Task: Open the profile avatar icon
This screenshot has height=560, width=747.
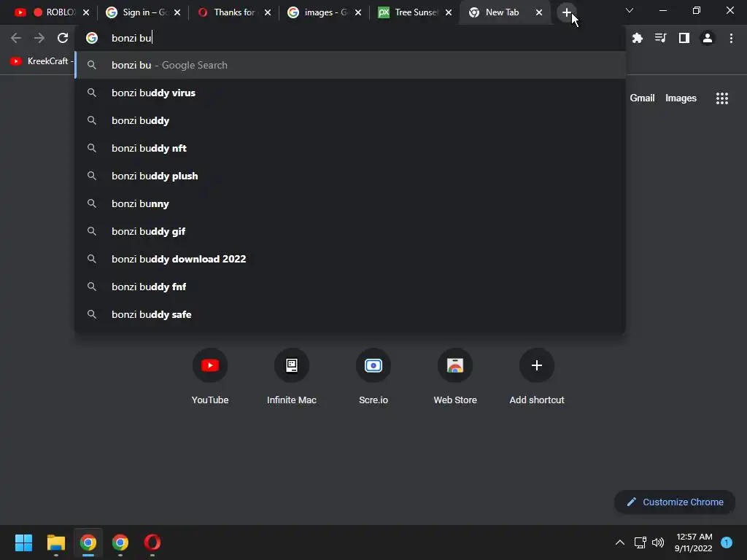Action: pos(708,38)
